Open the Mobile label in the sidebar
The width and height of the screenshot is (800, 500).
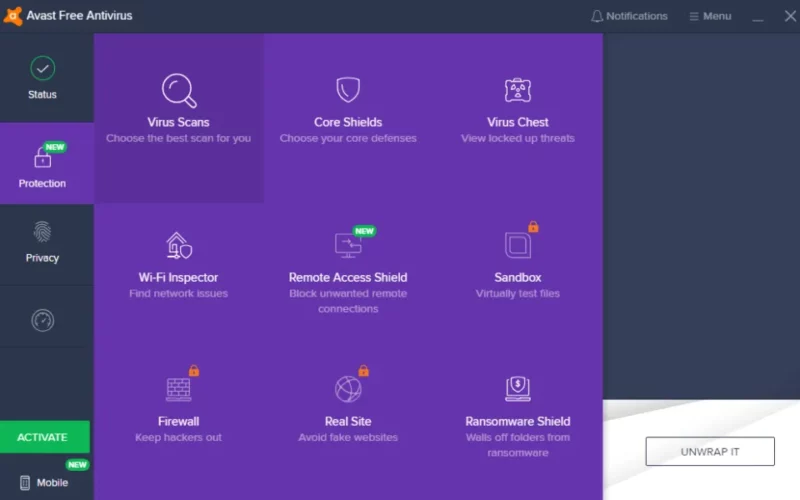coord(52,483)
